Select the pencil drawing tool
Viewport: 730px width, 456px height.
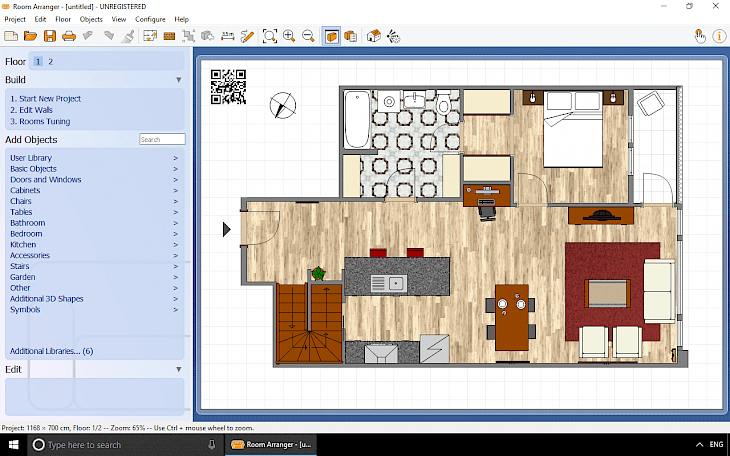(247, 36)
